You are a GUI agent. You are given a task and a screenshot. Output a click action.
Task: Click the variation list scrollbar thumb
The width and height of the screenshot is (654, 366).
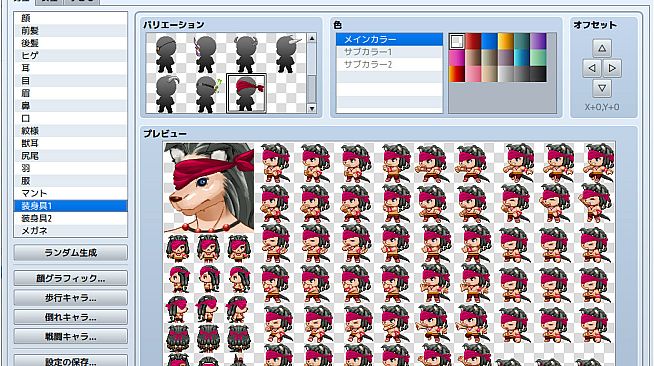click(x=312, y=88)
